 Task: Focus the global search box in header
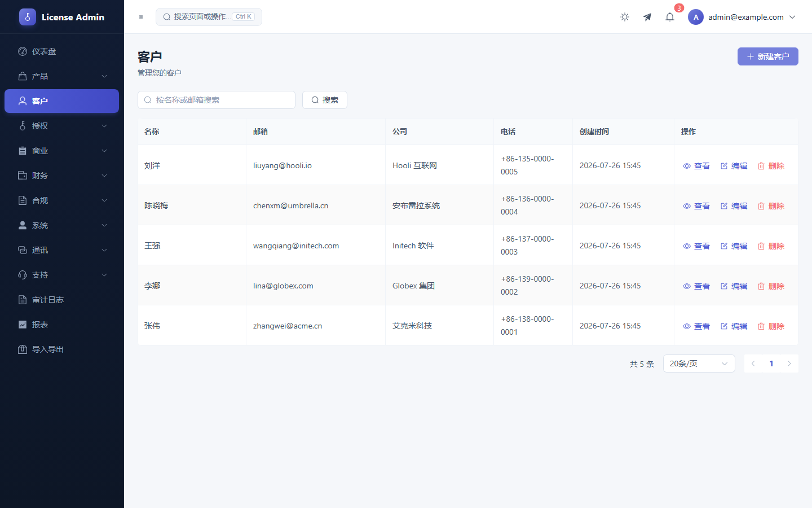[209, 17]
